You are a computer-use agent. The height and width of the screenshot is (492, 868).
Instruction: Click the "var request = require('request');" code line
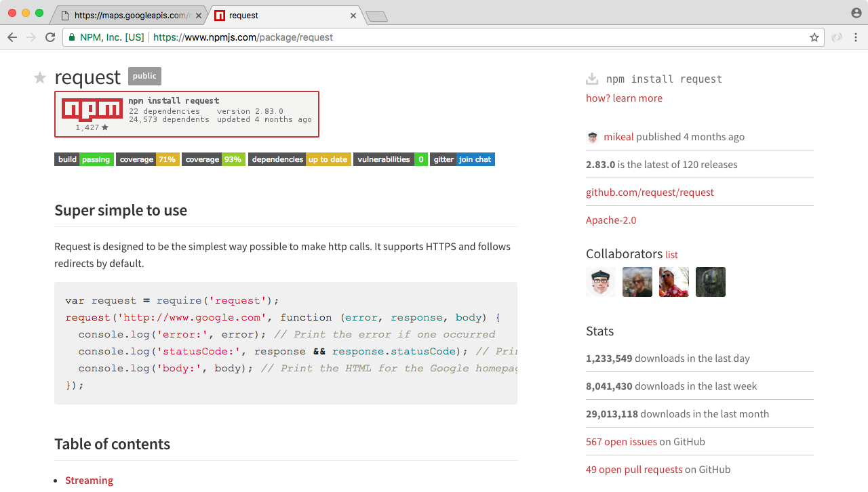click(x=172, y=300)
